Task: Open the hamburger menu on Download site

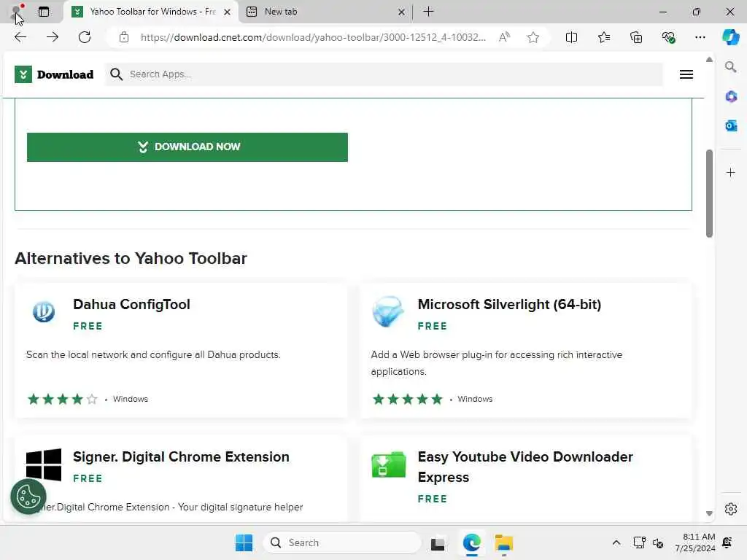Action: [x=686, y=74]
